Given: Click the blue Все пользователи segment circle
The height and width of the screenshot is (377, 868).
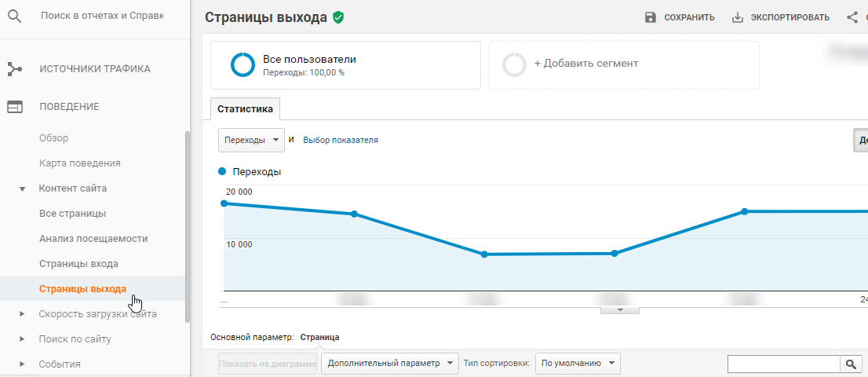Looking at the screenshot, I should click(243, 64).
